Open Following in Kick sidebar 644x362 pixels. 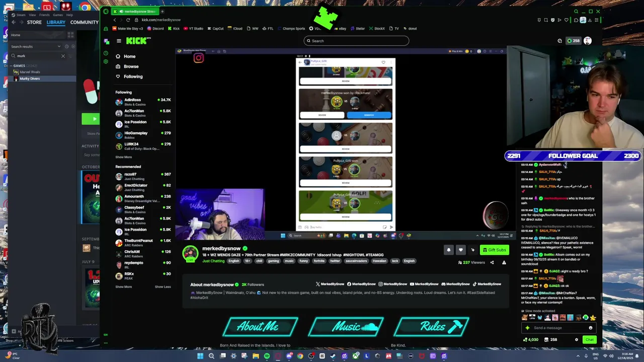[x=129, y=76]
